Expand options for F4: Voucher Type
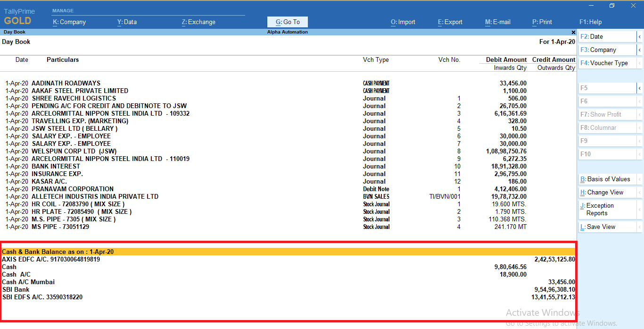Screen dimensions: 644x329 pos(639,63)
